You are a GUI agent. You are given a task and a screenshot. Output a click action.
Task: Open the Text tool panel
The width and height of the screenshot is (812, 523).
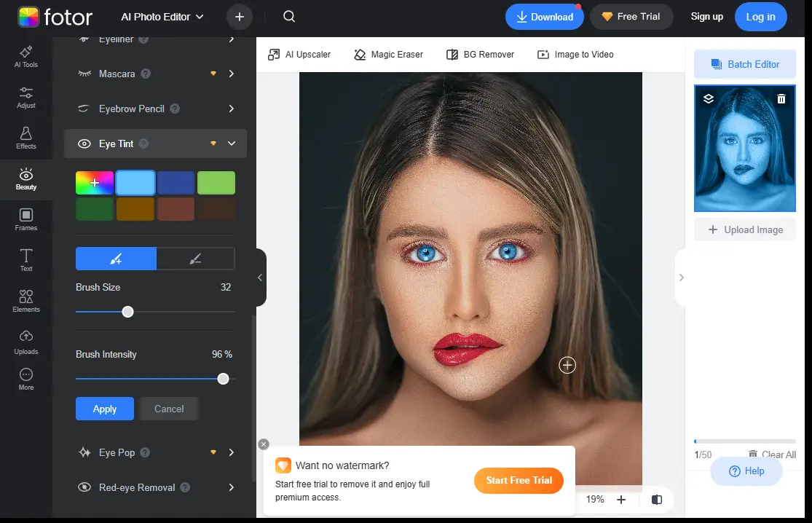(x=26, y=261)
